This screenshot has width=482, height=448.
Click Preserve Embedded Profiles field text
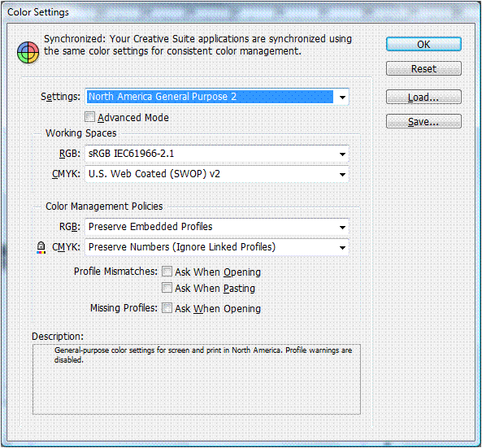coord(150,227)
